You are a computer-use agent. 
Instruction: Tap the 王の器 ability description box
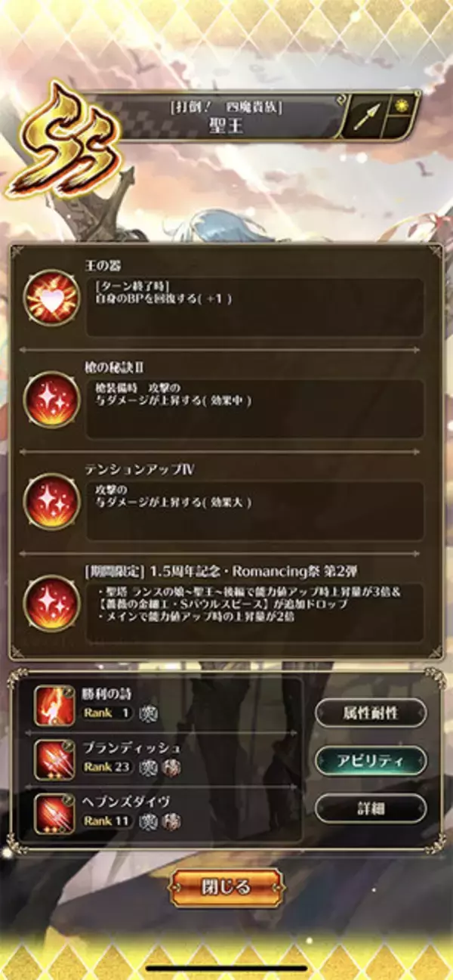(254, 307)
